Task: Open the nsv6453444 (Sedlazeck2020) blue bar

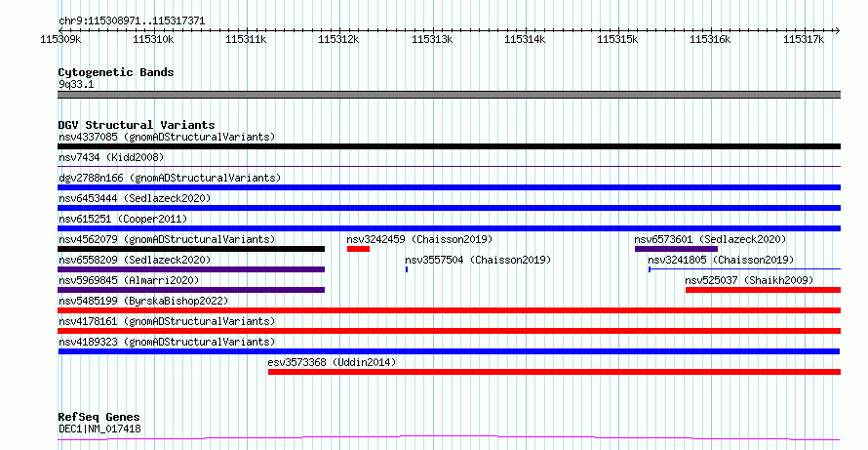Action: pos(449,208)
